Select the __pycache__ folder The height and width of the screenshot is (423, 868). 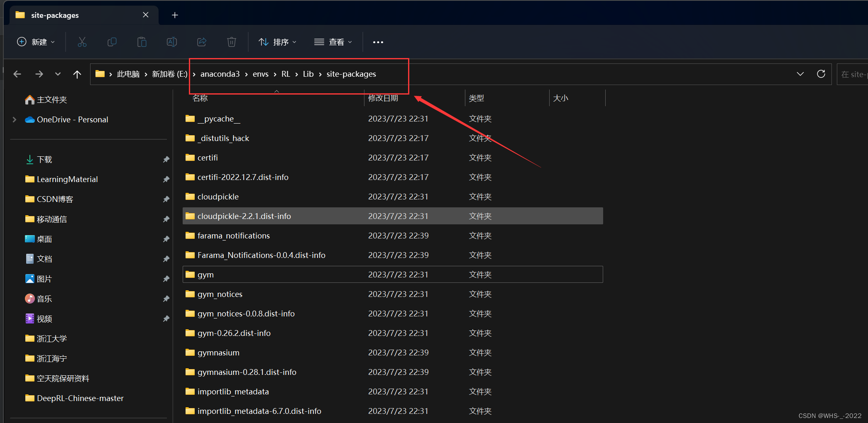pyautogui.click(x=393, y=119)
